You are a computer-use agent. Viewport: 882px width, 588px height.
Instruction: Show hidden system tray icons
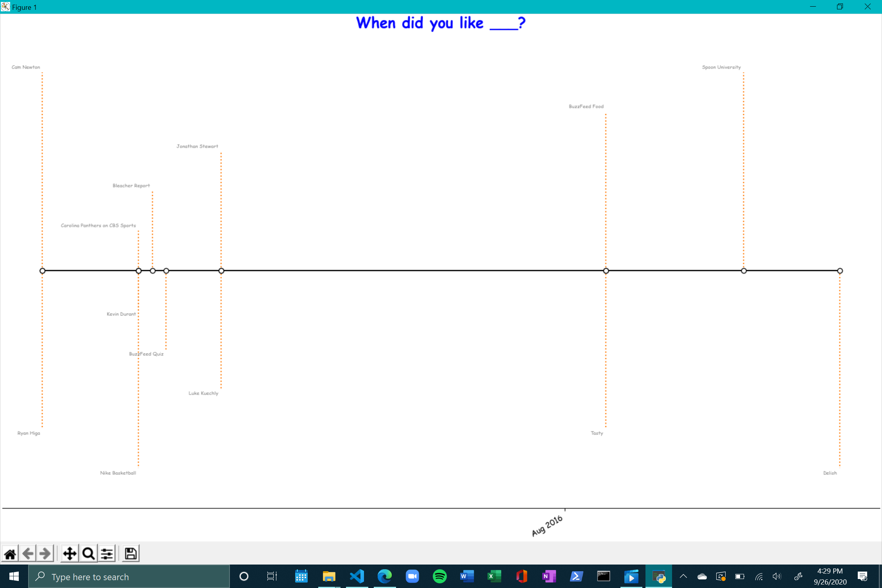coord(683,576)
